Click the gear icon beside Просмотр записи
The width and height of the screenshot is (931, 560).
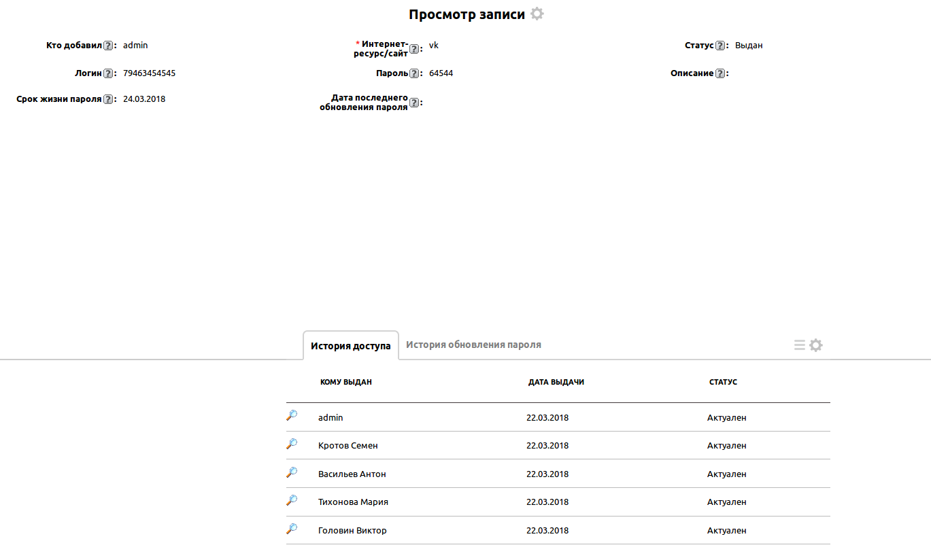(x=537, y=14)
